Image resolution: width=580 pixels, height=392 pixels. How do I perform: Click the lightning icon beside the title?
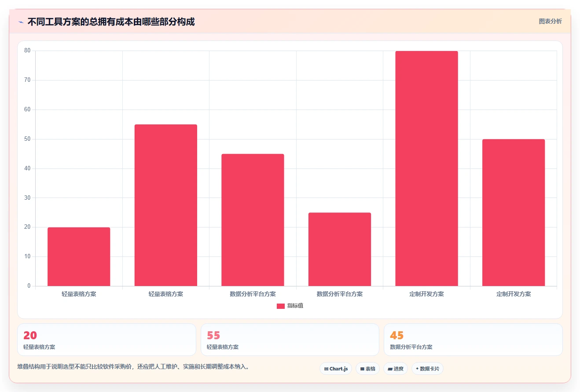(21, 22)
